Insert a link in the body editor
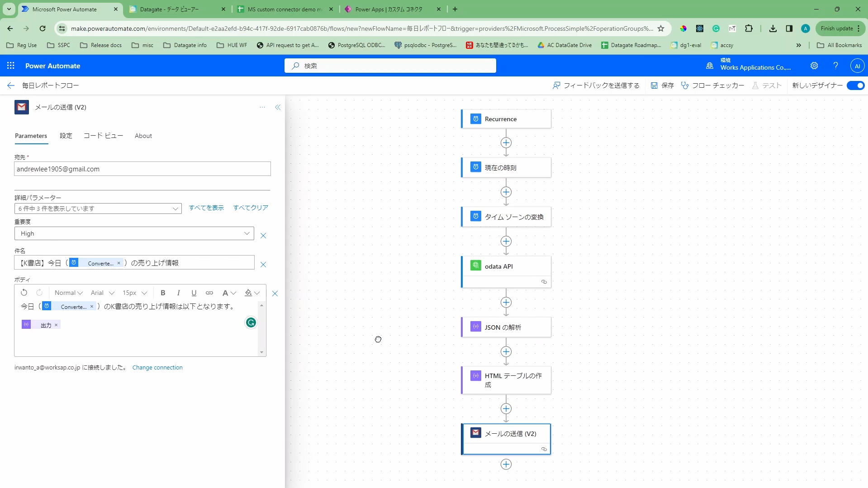 point(209,293)
